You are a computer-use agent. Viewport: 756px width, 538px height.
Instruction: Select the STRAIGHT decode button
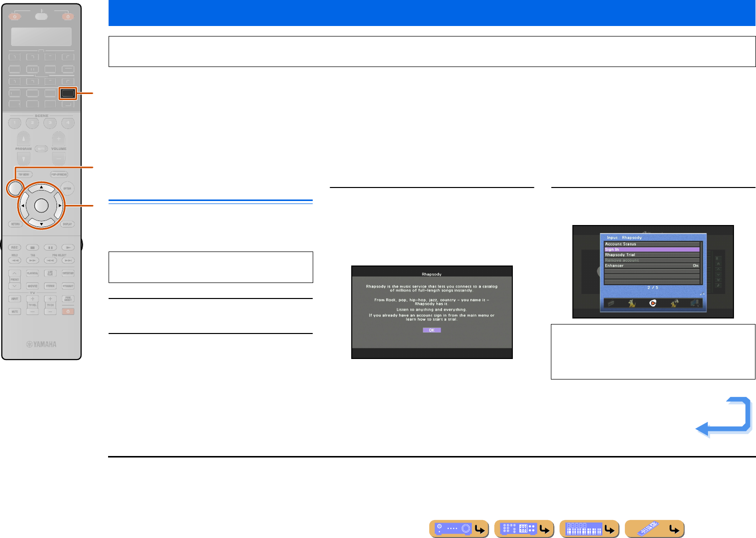[x=68, y=286]
